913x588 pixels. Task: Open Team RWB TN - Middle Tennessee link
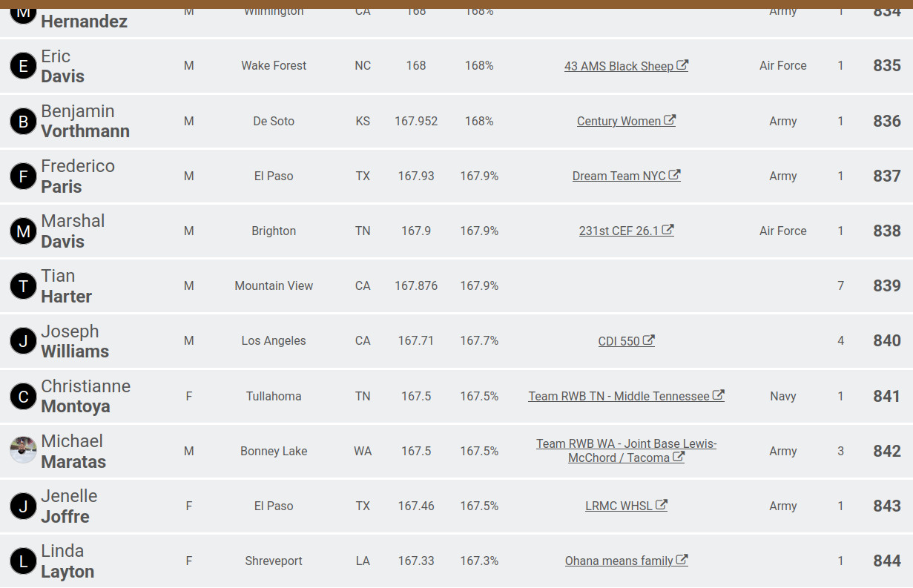click(x=619, y=397)
